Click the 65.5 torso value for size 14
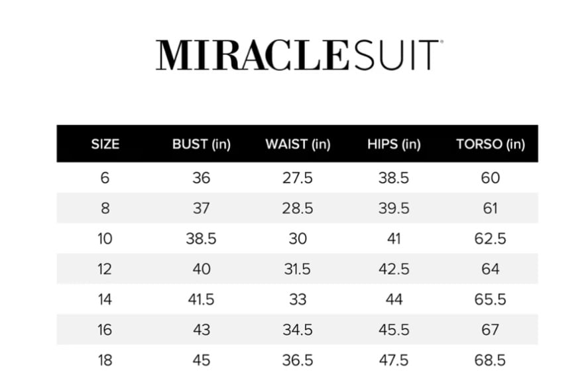The width and height of the screenshot is (588, 392). point(490,299)
